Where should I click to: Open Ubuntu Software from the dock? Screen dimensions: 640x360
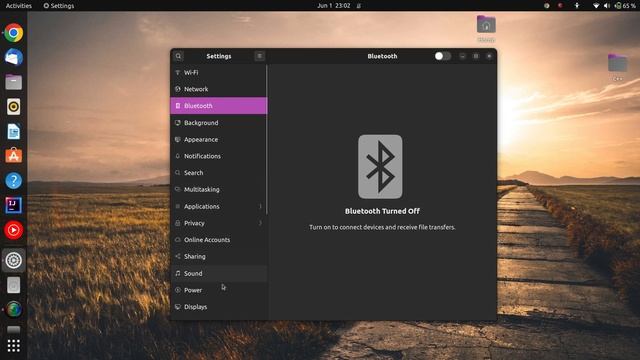click(x=13, y=156)
